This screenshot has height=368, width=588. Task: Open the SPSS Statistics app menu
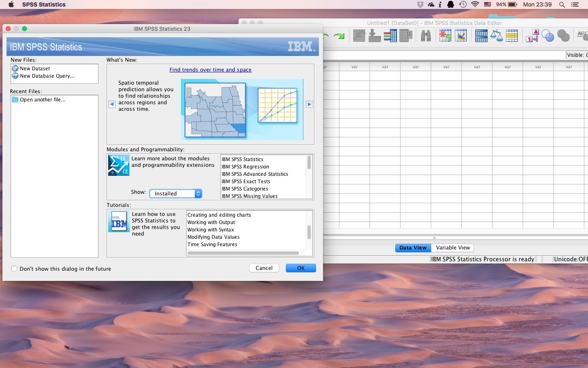point(44,4)
